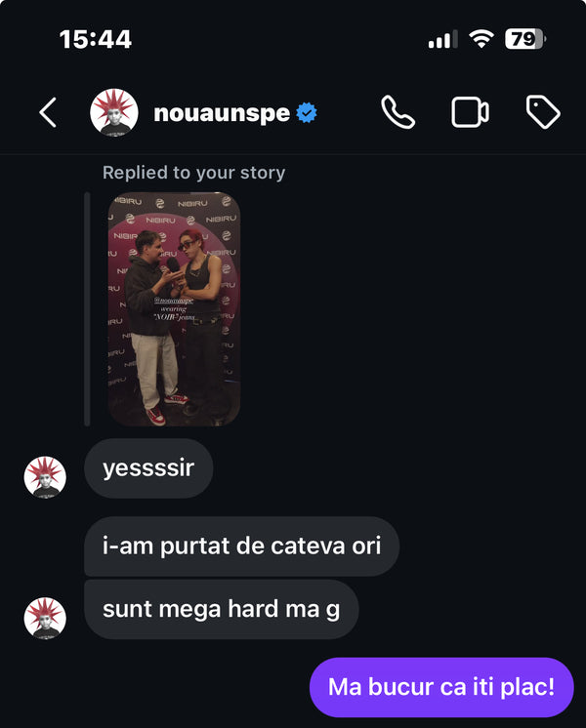Viewport: 586px width, 728px height.
Task: Tap the cellular signal bars
Action: pyautogui.click(x=442, y=39)
